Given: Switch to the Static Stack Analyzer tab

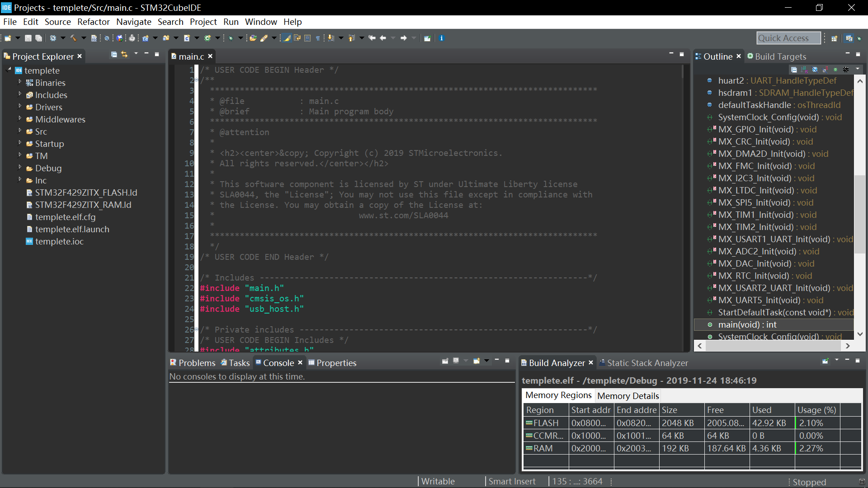Looking at the screenshot, I should coord(643,363).
